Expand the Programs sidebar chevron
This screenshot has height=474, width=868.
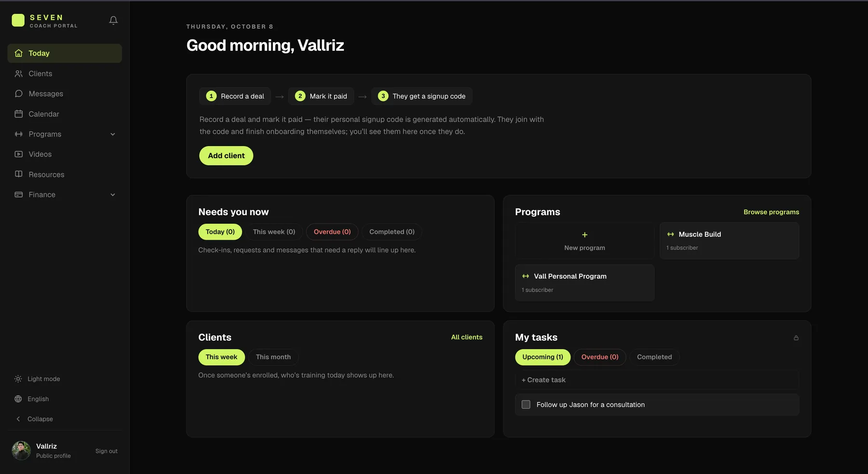coord(113,134)
